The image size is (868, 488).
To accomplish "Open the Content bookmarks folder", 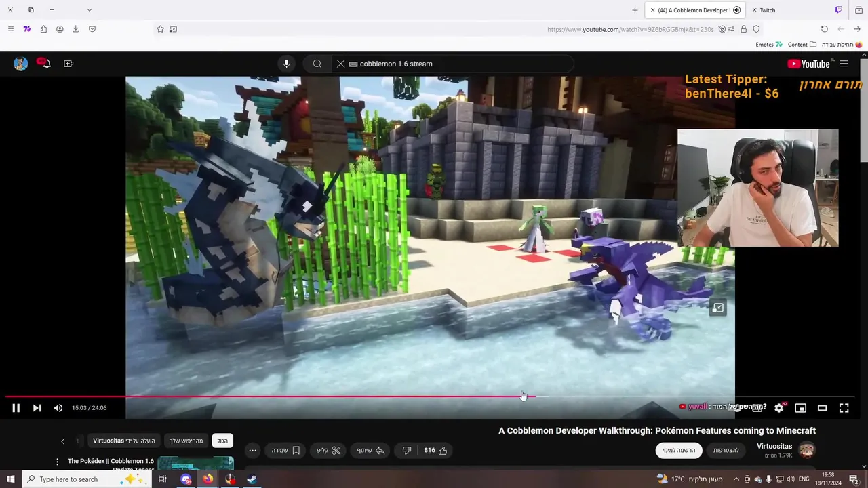I will coord(802,45).
